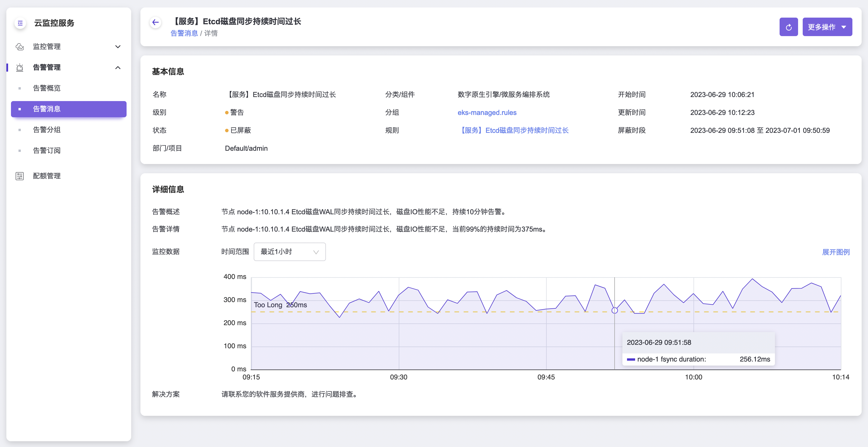Click the monitoring management cloud icon
Viewport: 868px width, 447px height.
20,47
